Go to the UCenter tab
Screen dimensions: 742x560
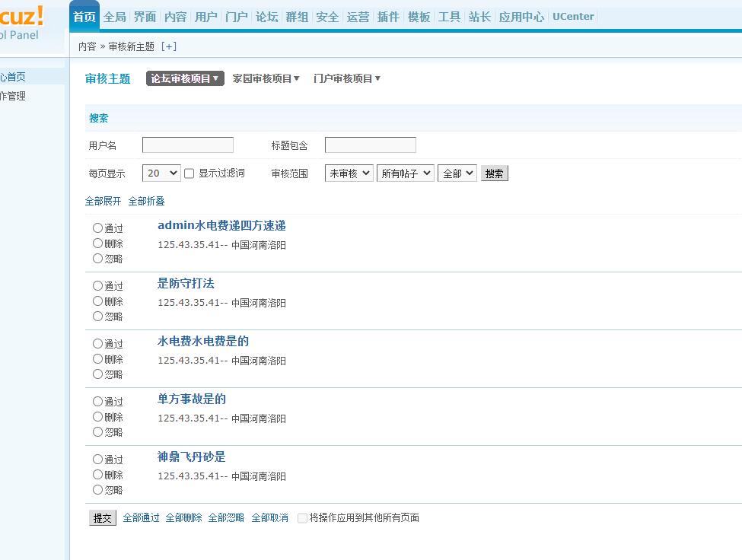573,17
